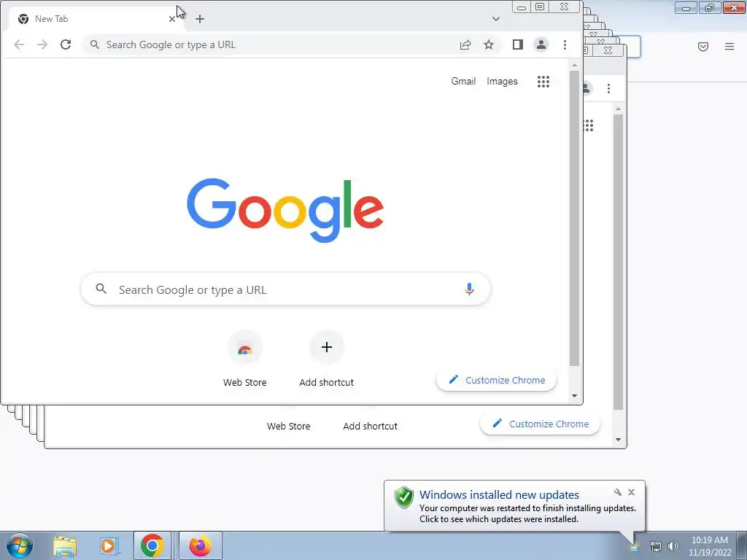Open notification options wrench icon
The width and height of the screenshot is (747, 560).
618,492
